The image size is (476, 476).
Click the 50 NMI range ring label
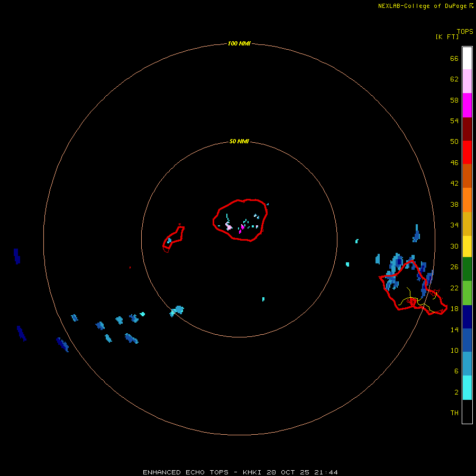click(x=239, y=141)
